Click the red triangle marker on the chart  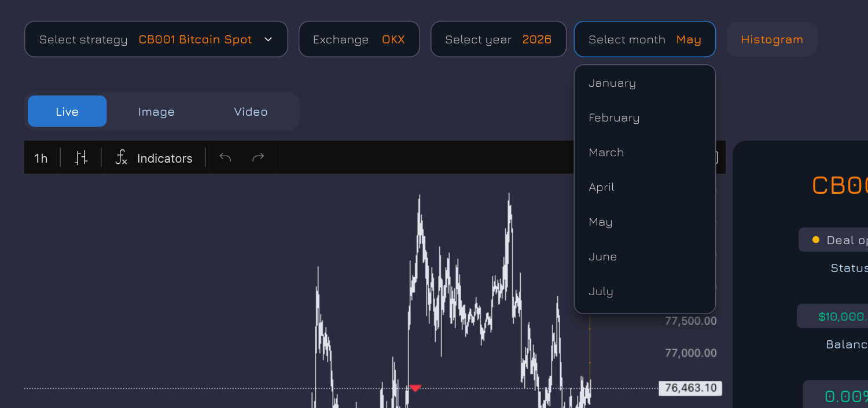pos(415,388)
